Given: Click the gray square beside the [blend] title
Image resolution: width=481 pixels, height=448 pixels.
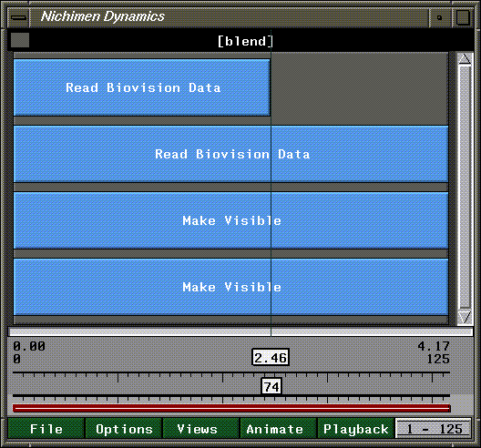Looking at the screenshot, I should (20, 40).
